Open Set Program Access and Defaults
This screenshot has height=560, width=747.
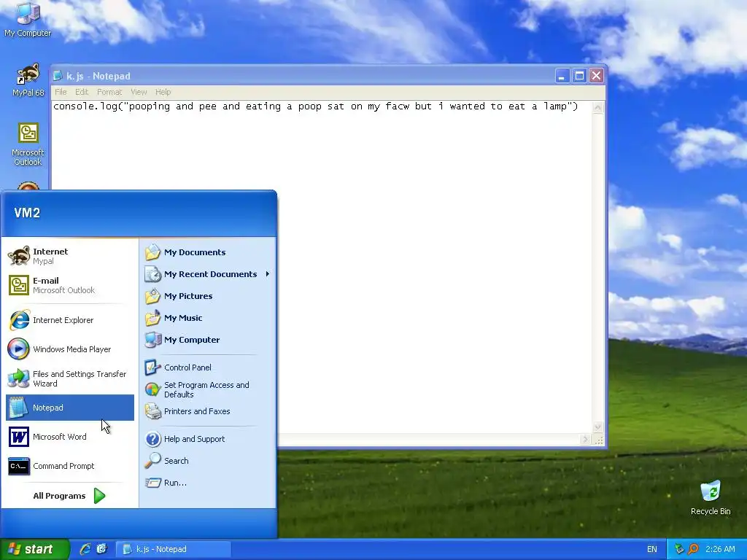pyautogui.click(x=208, y=389)
